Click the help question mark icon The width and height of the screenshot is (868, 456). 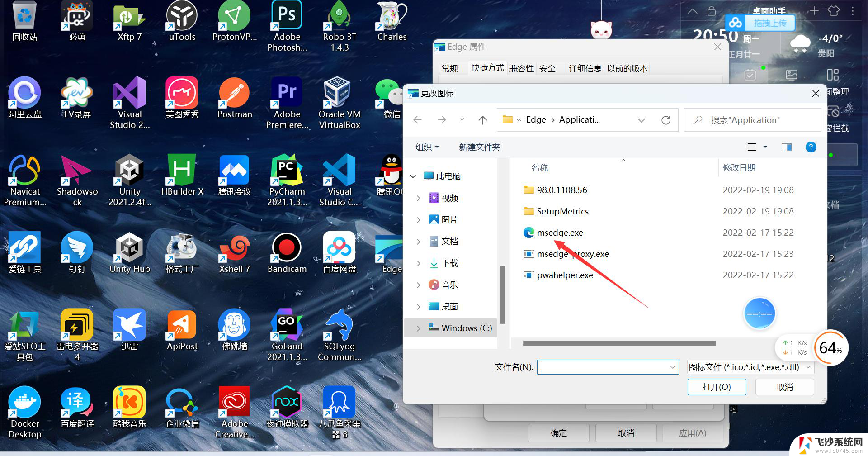[811, 147]
